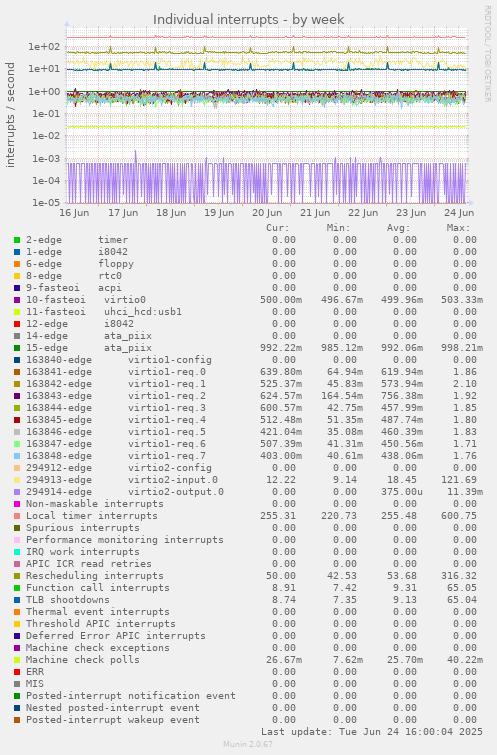Screen dimensions: 497x755
Task: Click the blue swatch for TLB shootdowns
Action: point(17,600)
